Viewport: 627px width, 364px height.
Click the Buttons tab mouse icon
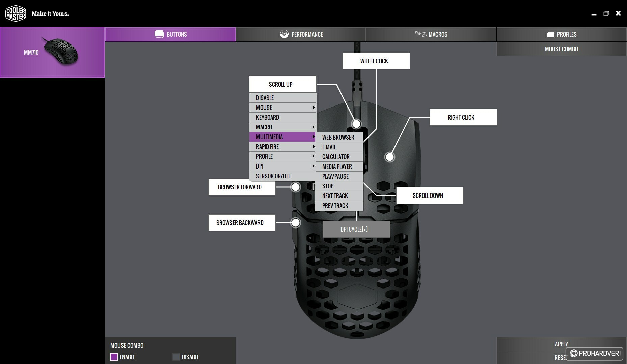click(x=159, y=34)
